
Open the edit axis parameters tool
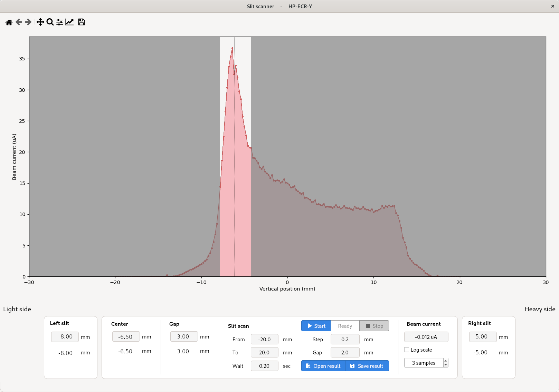coord(69,22)
